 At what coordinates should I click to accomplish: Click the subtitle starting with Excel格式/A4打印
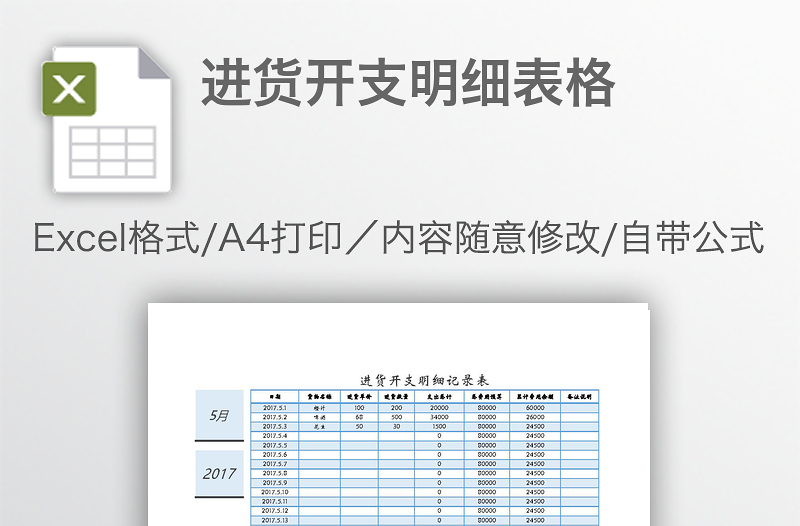tap(399, 238)
